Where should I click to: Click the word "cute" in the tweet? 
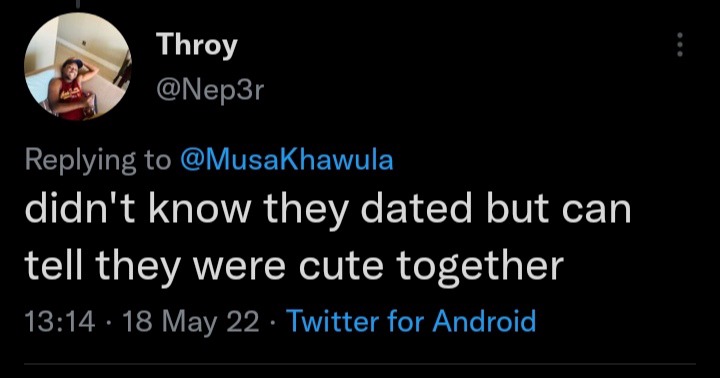[x=341, y=266]
